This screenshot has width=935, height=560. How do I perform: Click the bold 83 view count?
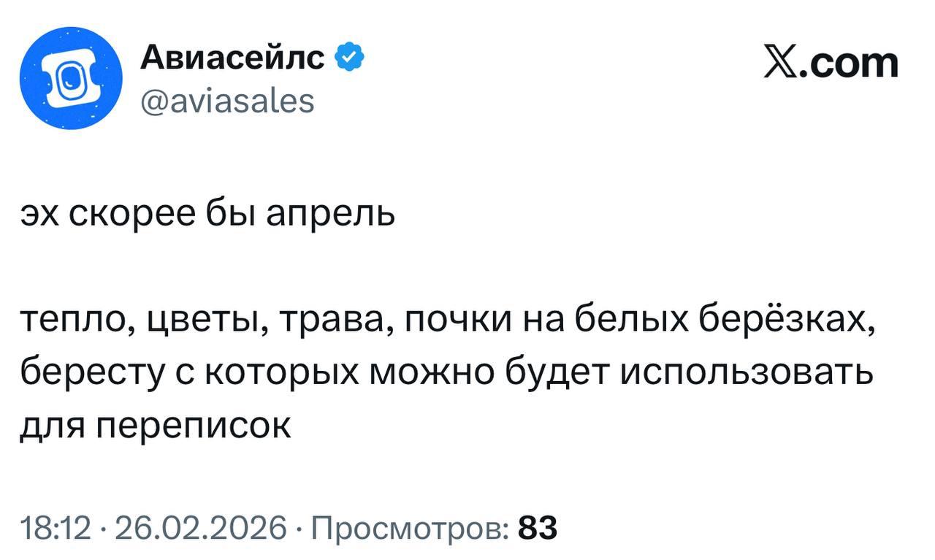click(x=538, y=526)
